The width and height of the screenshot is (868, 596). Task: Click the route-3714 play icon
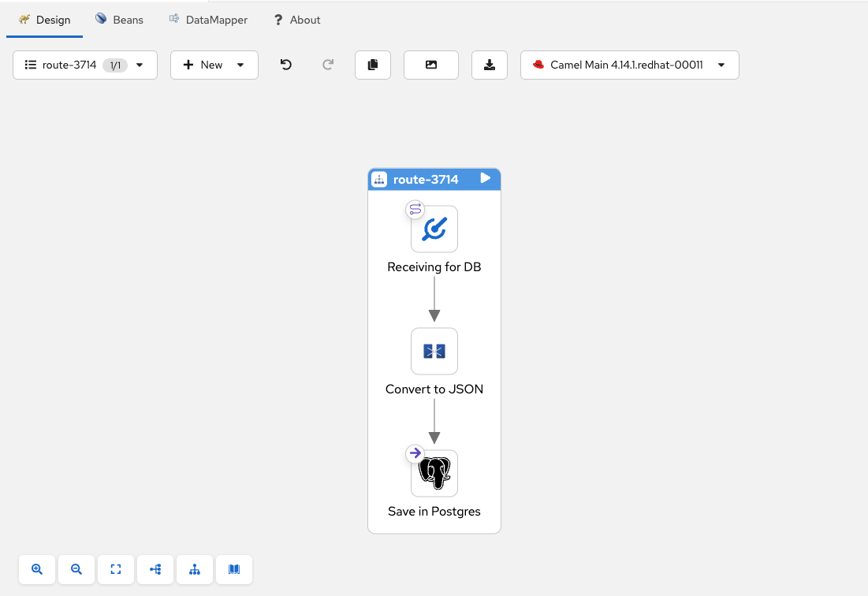[x=486, y=178]
